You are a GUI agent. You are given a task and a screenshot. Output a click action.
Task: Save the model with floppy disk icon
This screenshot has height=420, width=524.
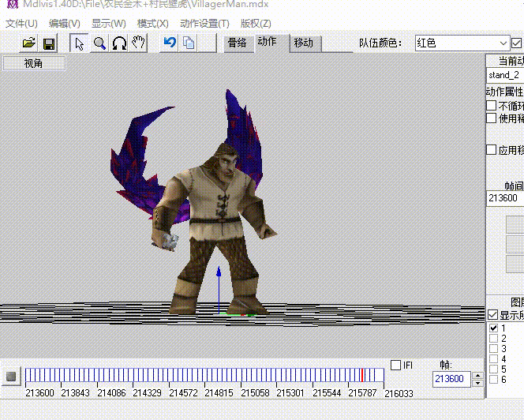[49, 43]
